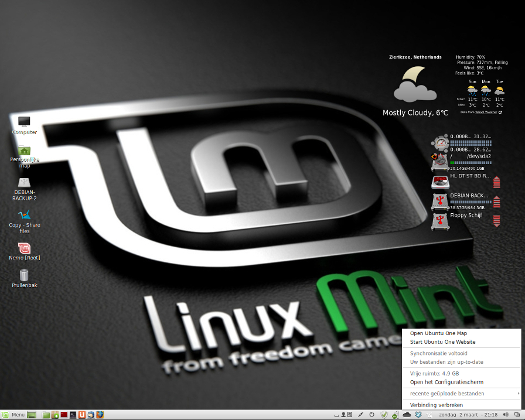Click the Synchronisatie voltooid status entry
The height and width of the screenshot is (420, 525).
(x=462, y=353)
